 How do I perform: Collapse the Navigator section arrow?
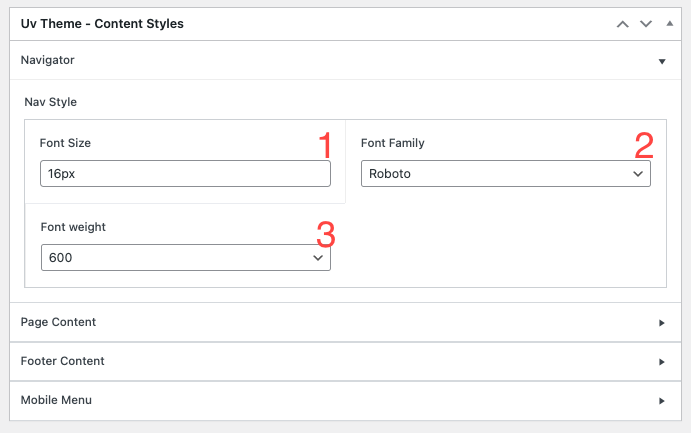[661, 61]
